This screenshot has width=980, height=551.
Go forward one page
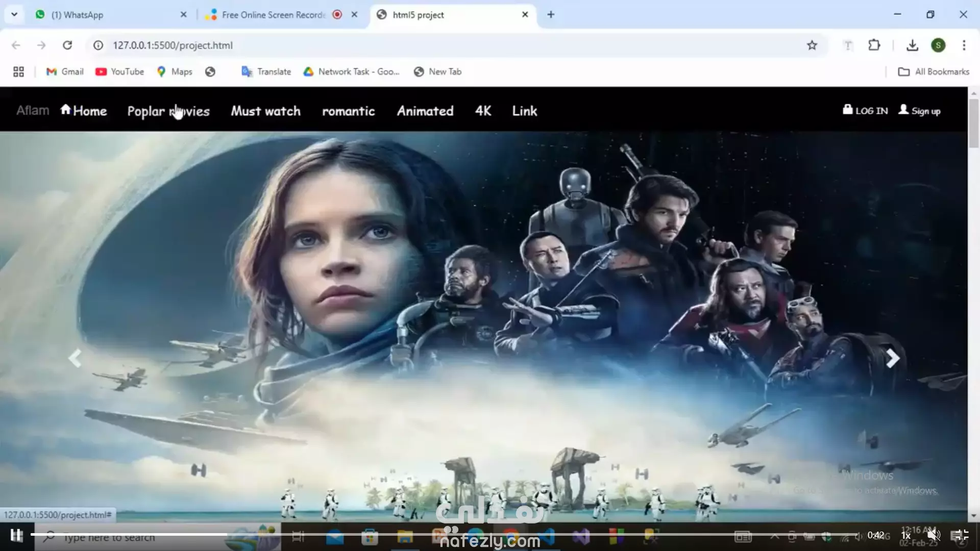[41, 45]
